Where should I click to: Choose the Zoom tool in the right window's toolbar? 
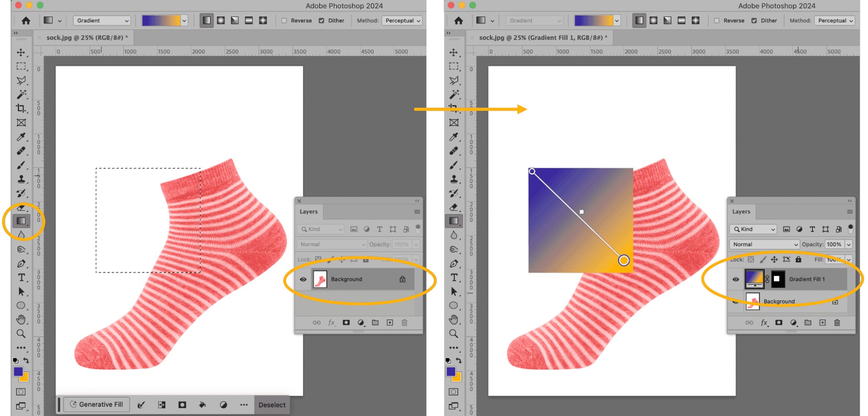pyautogui.click(x=454, y=333)
